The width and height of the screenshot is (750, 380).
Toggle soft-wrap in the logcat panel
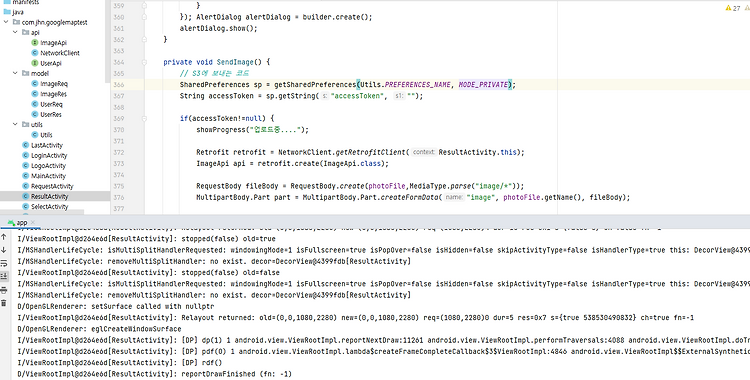(4, 263)
